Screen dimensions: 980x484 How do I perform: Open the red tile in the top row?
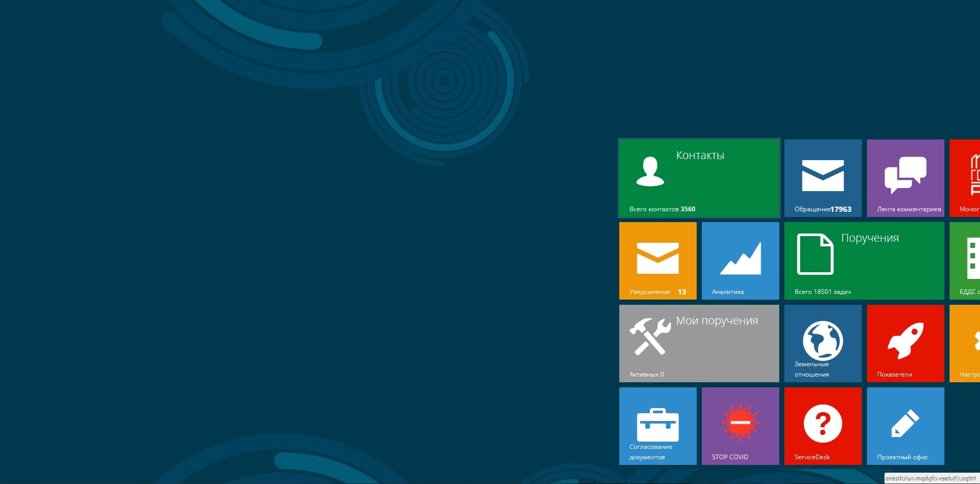(x=965, y=178)
